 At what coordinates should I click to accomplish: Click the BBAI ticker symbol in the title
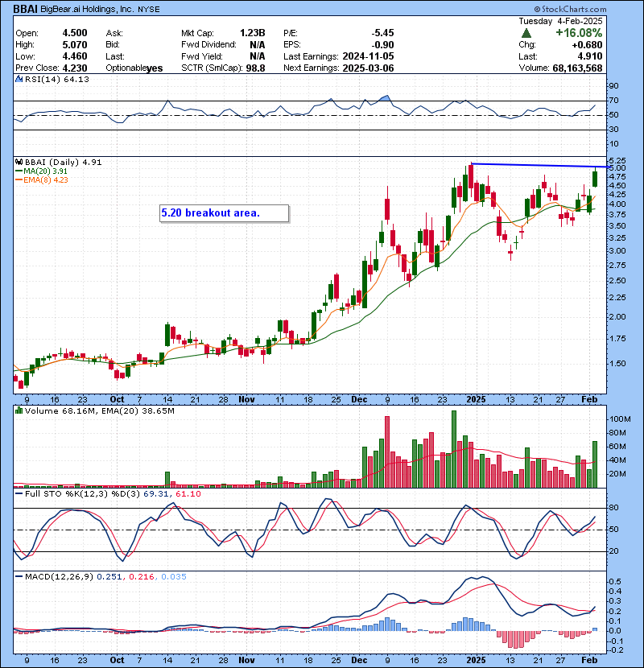25,9
